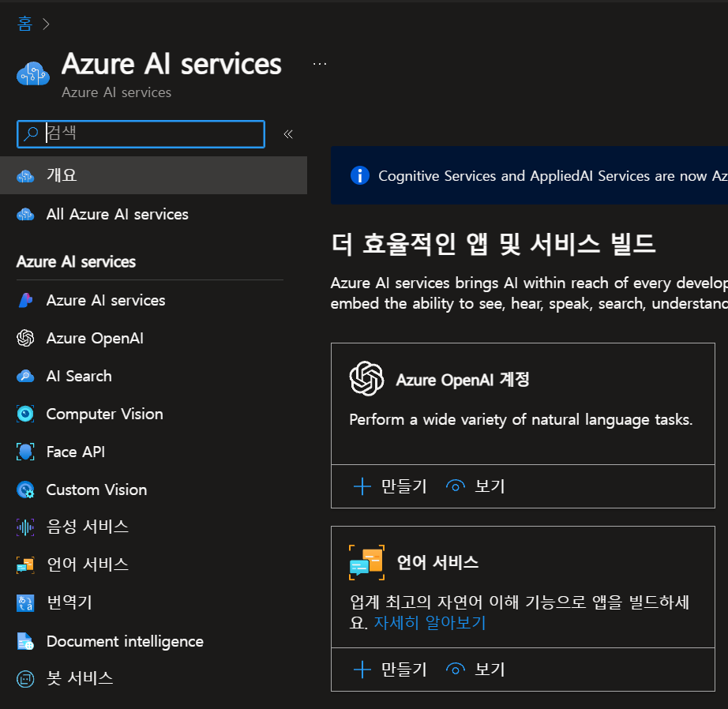Click the breadcrumb chevron after 홈
Viewport: 728px width, 709px height.
tap(46, 24)
